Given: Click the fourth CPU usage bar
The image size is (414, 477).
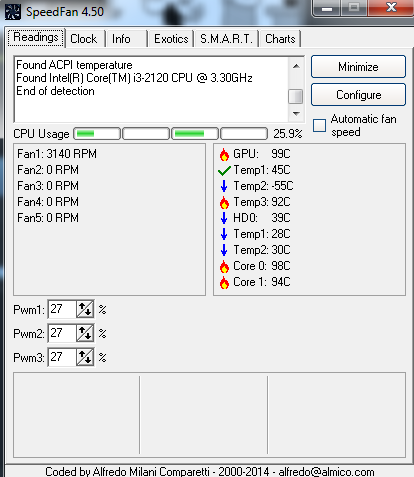Looking at the screenshot, I should [x=244, y=134].
